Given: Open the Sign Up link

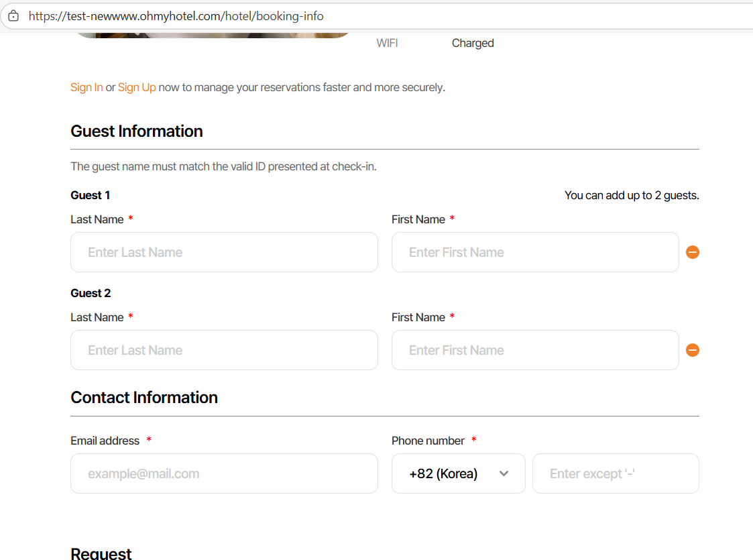Looking at the screenshot, I should 137,87.
